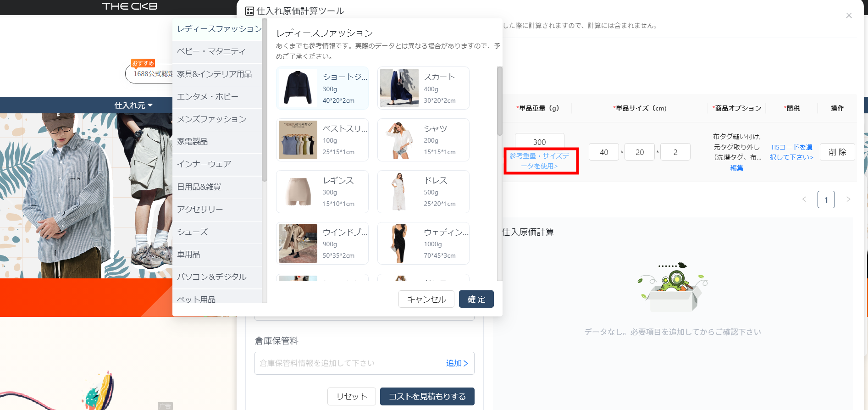
Task: Choose the ウェディン... dress reference card
Action: point(423,244)
